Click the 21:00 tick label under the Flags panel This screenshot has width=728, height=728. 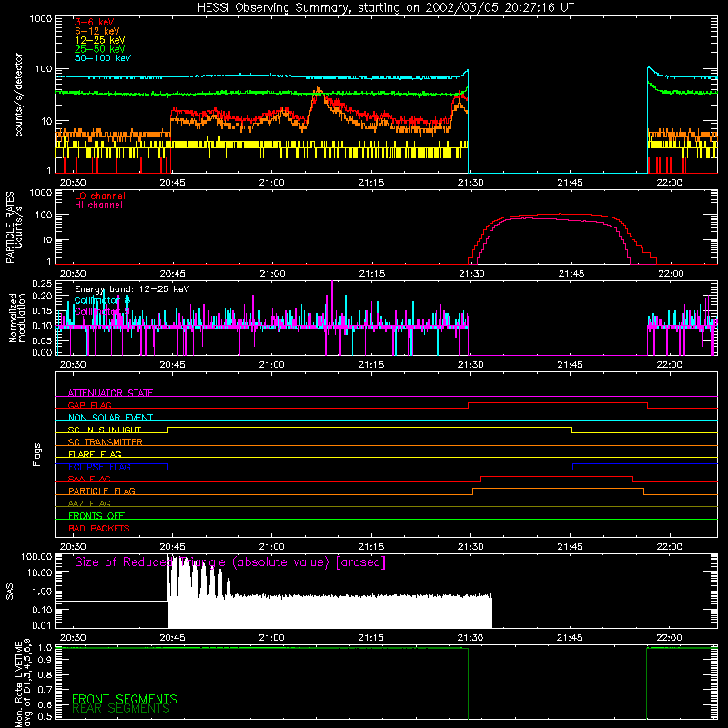coord(271,547)
